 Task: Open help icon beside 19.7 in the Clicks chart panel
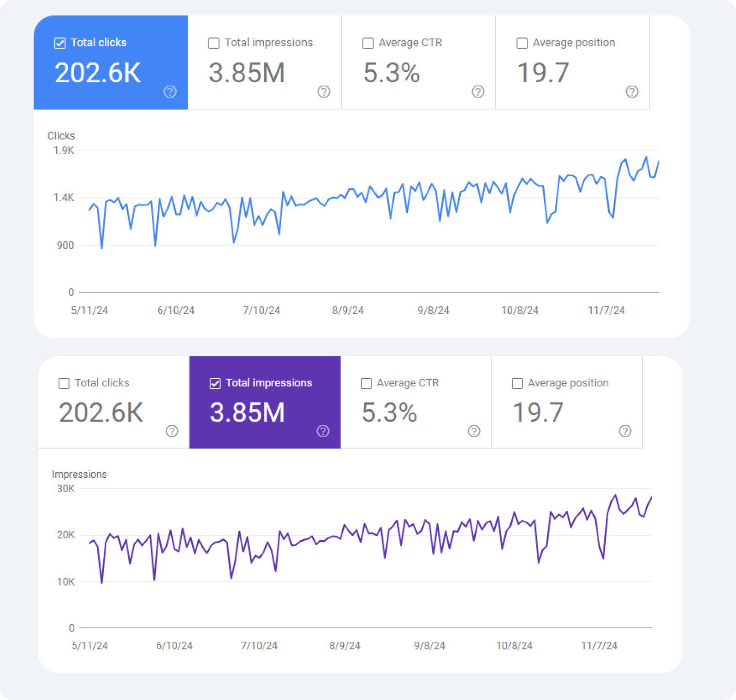[632, 91]
